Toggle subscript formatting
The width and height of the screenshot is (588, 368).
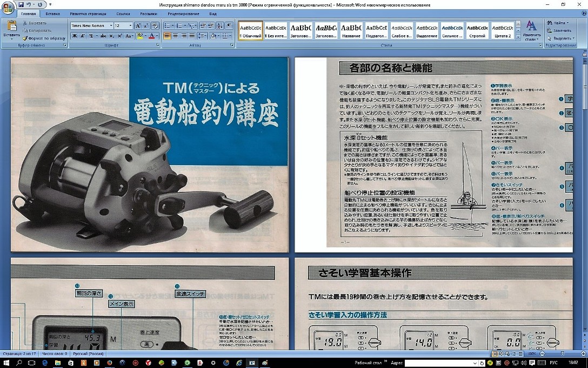click(111, 36)
